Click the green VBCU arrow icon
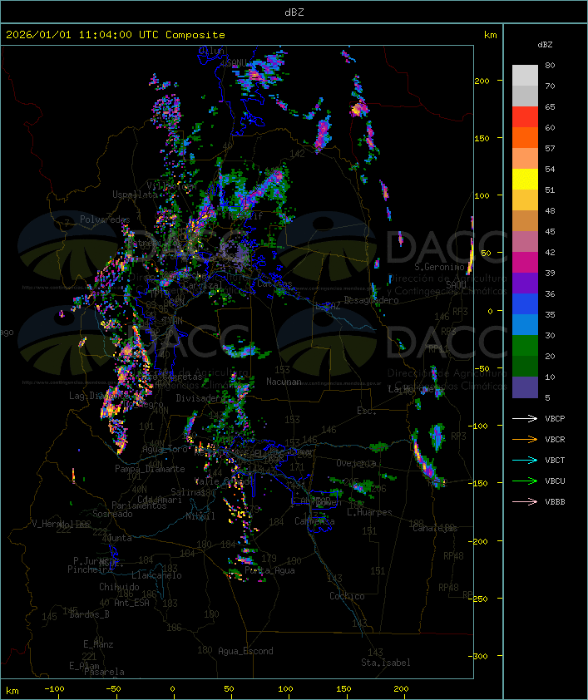588x700 pixels. tap(525, 481)
